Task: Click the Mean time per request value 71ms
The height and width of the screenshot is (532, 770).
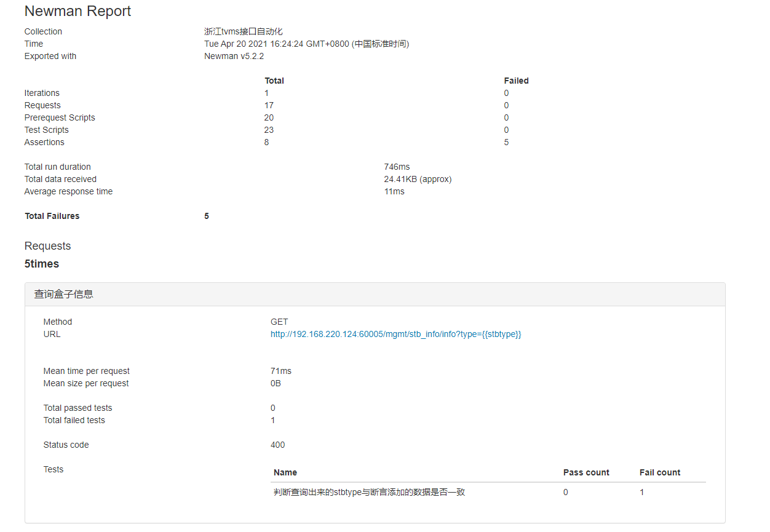Action: point(281,371)
